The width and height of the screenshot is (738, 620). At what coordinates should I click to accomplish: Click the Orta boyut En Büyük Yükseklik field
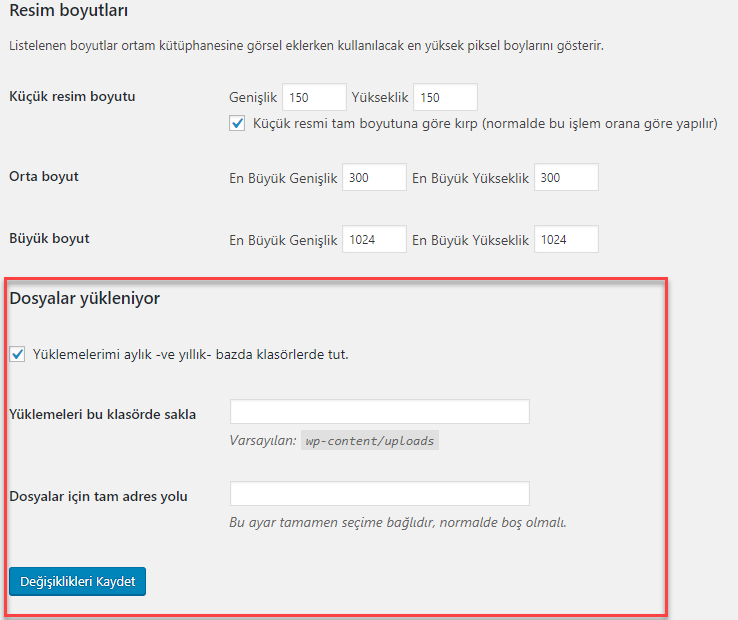tap(566, 177)
